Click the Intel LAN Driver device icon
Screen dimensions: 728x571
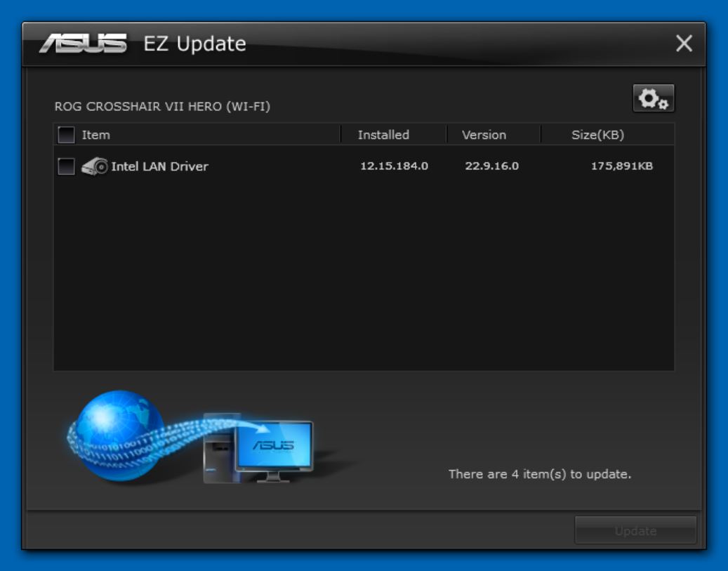pos(94,166)
